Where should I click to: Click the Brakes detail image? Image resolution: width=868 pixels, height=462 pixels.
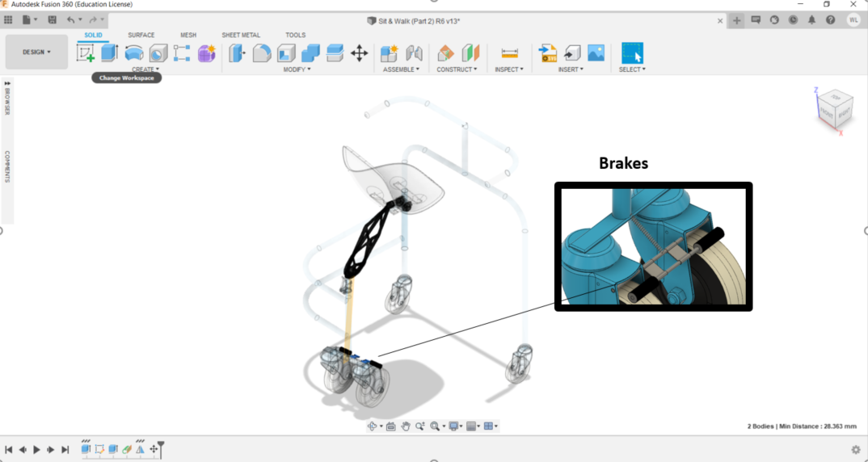(x=653, y=247)
